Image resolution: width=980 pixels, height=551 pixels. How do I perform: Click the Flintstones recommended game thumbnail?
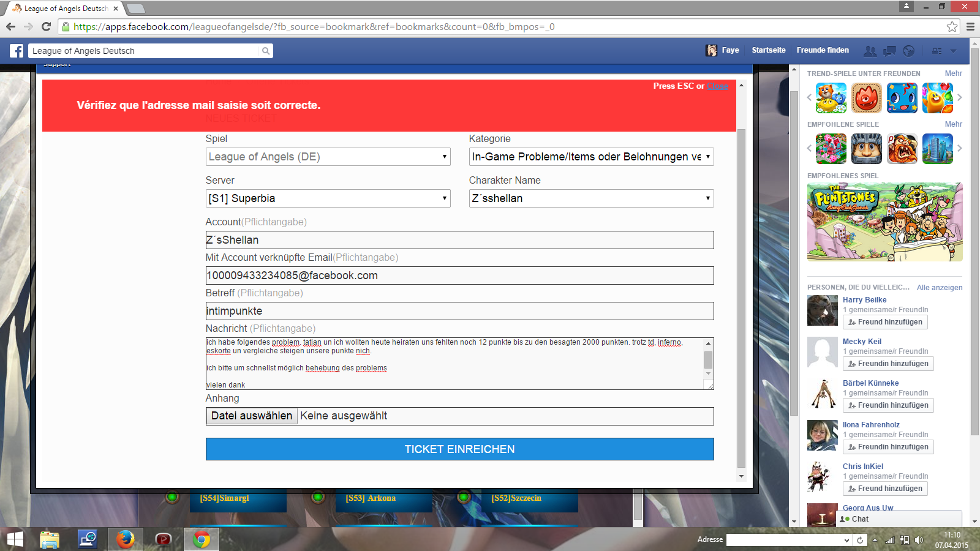[x=884, y=222]
